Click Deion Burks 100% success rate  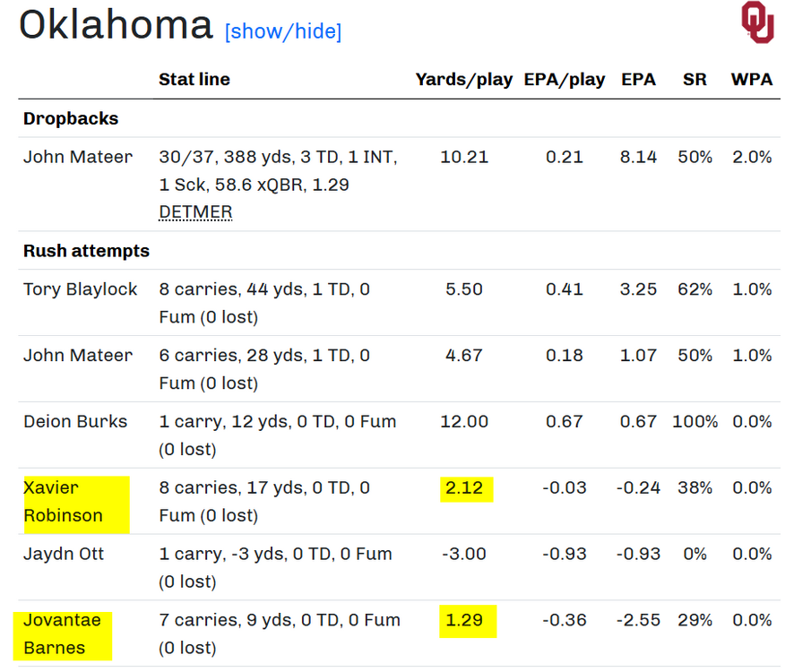click(695, 422)
